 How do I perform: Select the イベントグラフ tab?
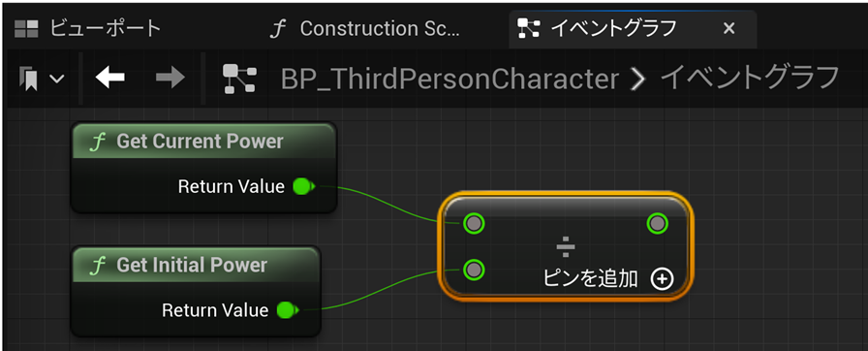[x=596, y=28]
